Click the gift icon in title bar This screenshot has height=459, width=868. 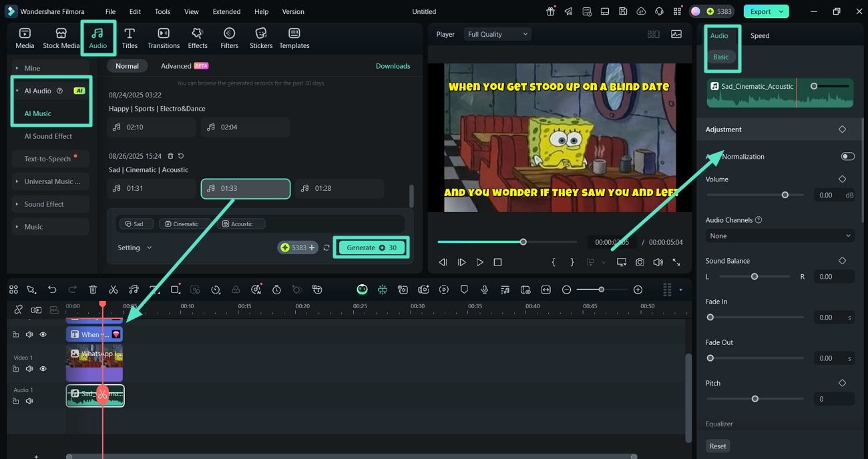(x=550, y=11)
